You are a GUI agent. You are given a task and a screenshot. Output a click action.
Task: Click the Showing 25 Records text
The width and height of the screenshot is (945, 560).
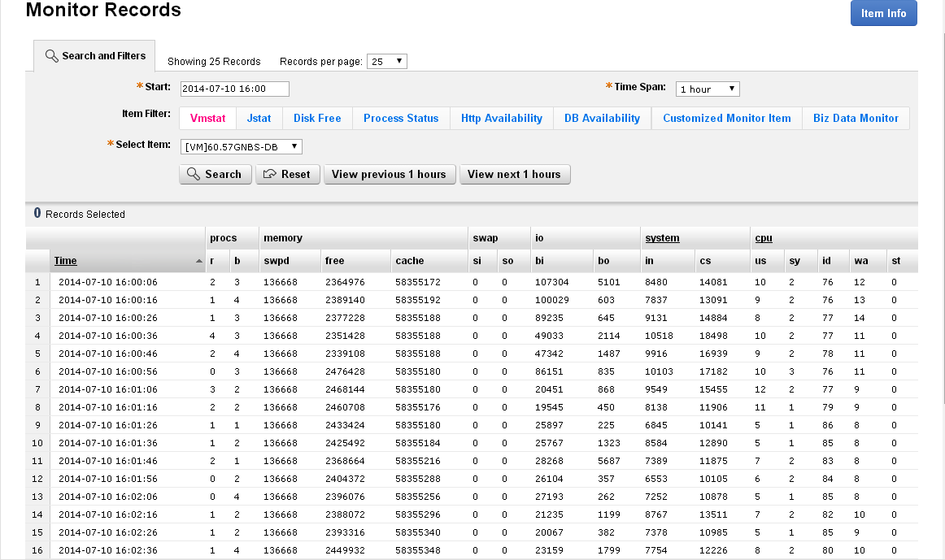(x=214, y=62)
